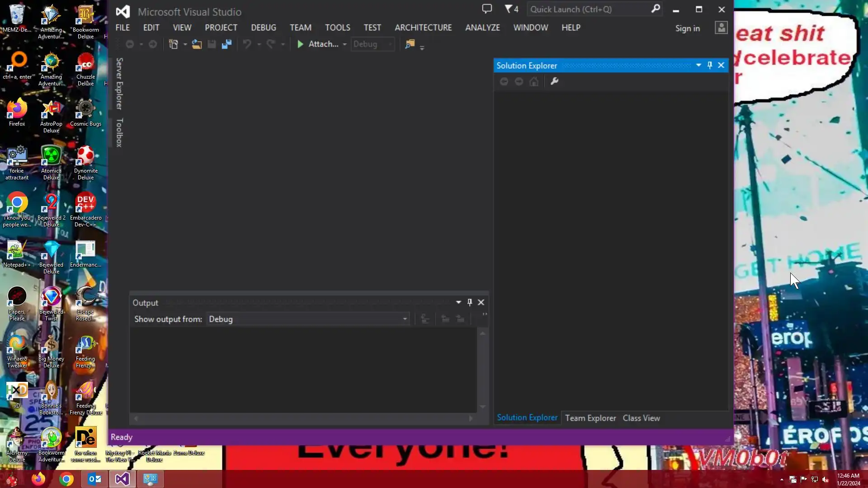
Task: Click the New Project toolbar icon
Action: (173, 44)
